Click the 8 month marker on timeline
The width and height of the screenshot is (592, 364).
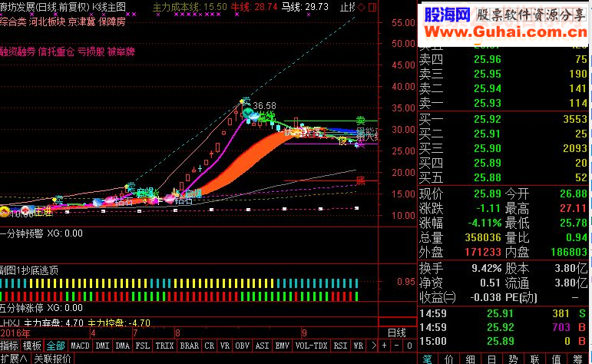tap(177, 333)
